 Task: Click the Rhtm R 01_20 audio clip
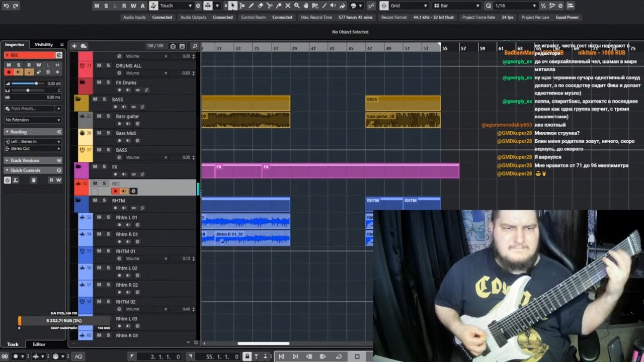coord(252,238)
